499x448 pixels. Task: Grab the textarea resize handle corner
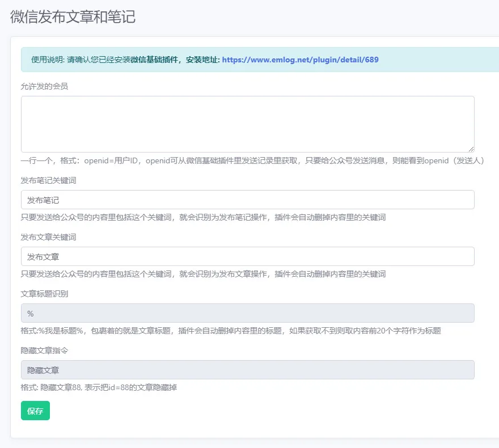471,149
